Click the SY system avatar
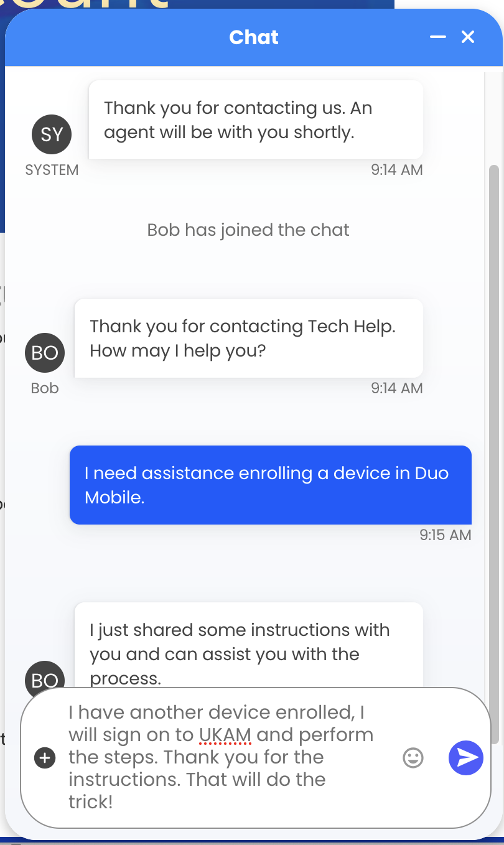504x845 pixels. [52, 134]
